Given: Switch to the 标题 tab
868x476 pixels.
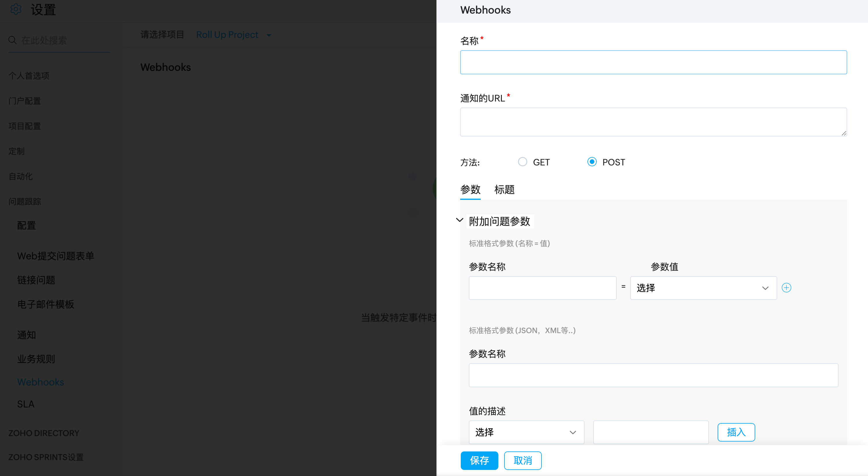Looking at the screenshot, I should [504, 190].
